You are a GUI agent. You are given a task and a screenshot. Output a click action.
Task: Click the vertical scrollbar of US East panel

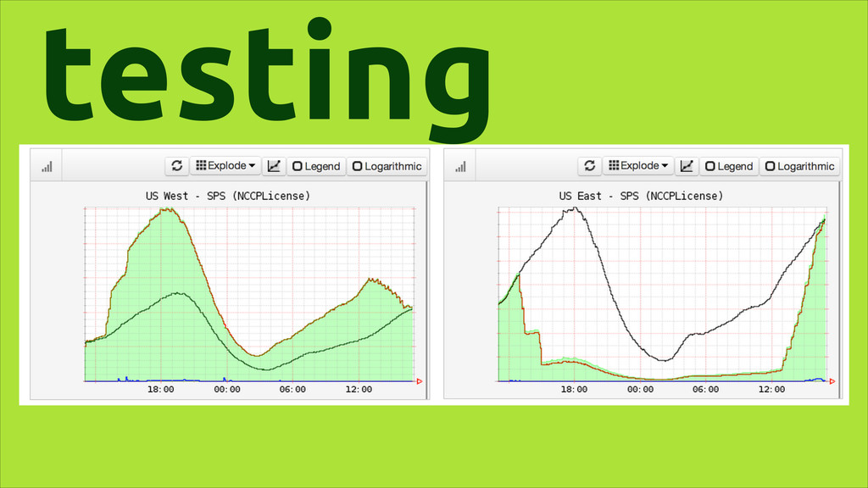(x=840, y=290)
